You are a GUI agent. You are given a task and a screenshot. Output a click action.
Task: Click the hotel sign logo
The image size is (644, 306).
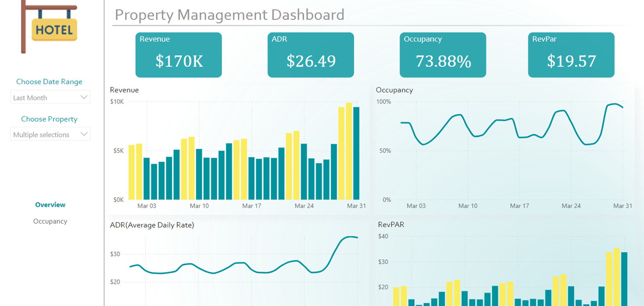click(x=50, y=27)
